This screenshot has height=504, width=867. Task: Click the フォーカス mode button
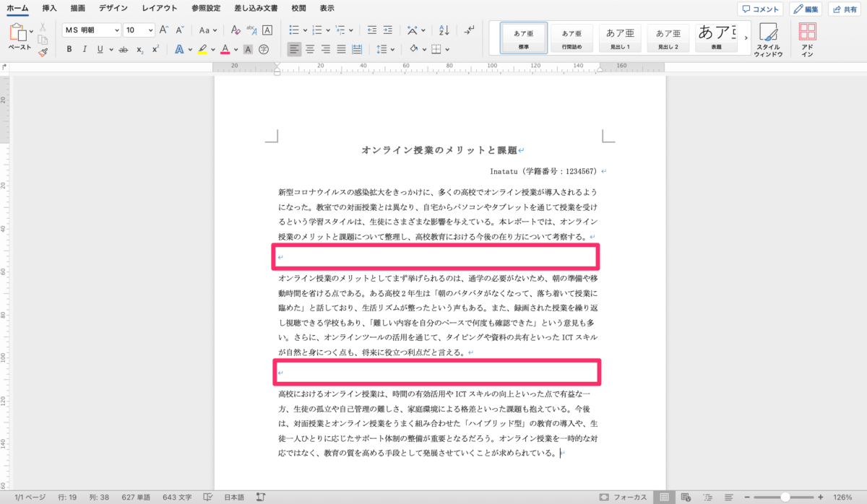coord(624,498)
